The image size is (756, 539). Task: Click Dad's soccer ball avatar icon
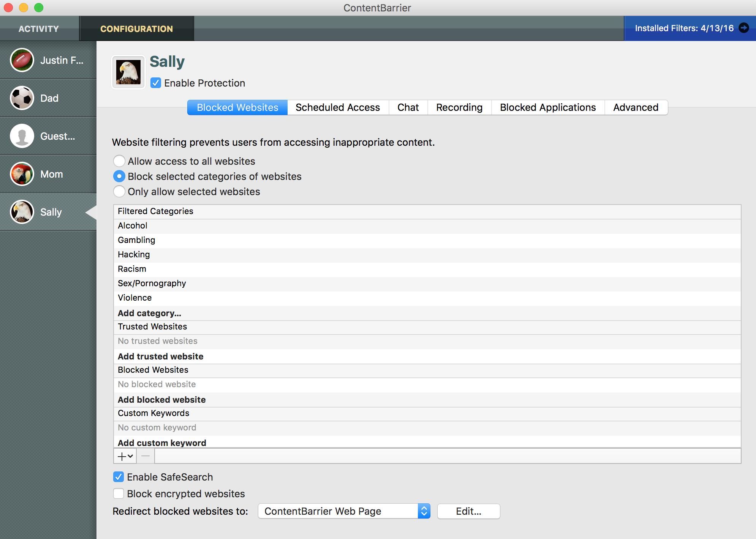pos(22,98)
